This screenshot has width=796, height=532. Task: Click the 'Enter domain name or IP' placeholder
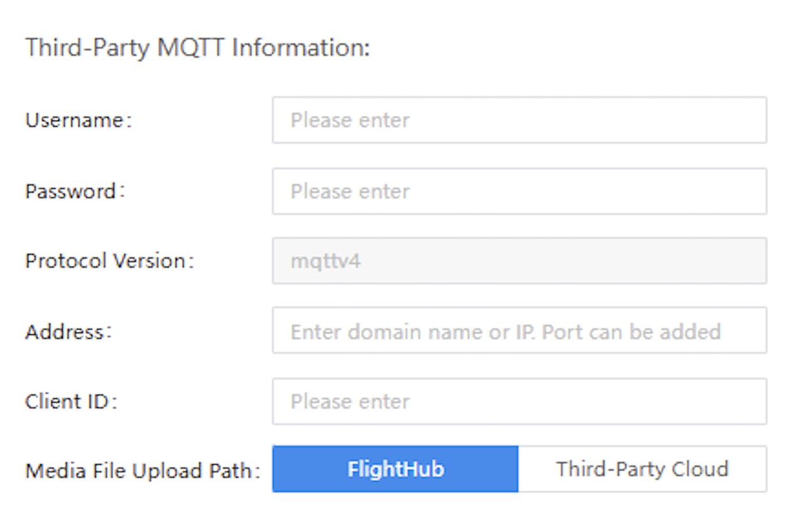click(505, 331)
